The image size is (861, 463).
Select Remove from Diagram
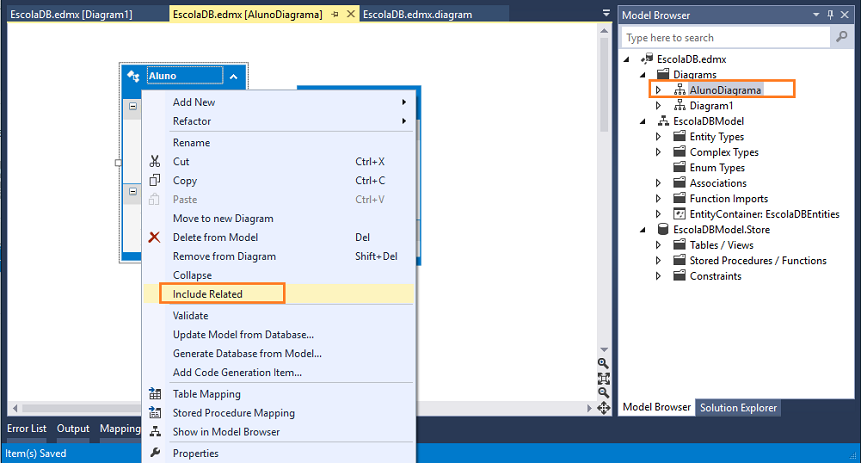click(x=278, y=256)
